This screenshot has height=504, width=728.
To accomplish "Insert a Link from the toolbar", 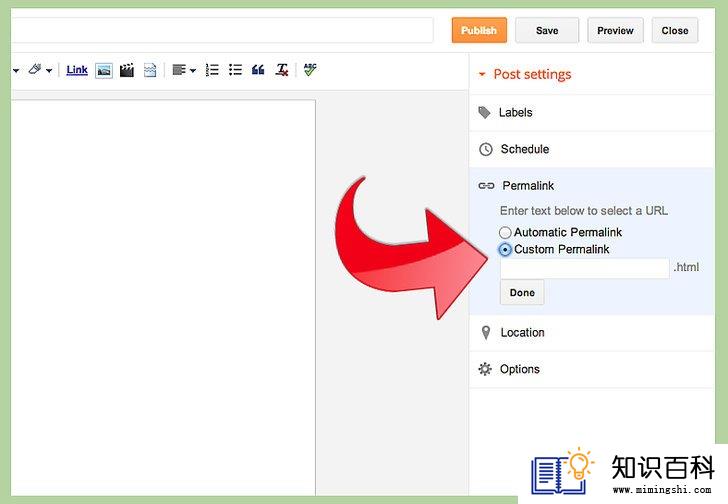I will (77, 70).
